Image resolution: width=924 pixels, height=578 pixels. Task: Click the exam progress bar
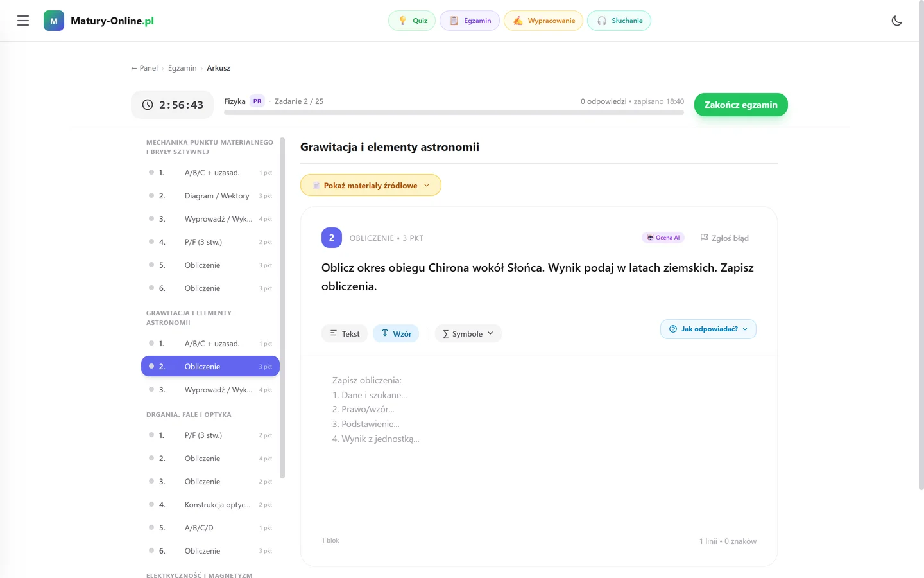(x=454, y=112)
